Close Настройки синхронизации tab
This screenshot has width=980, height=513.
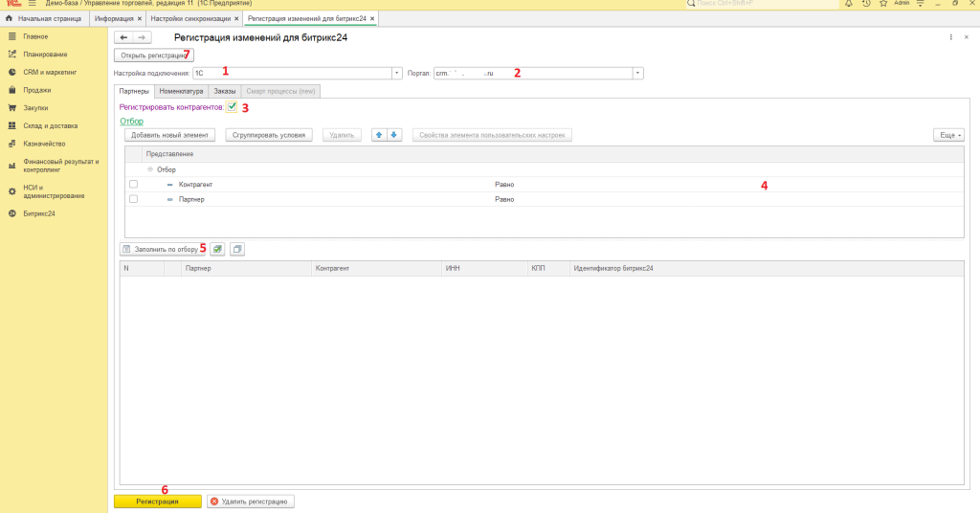tap(236, 19)
